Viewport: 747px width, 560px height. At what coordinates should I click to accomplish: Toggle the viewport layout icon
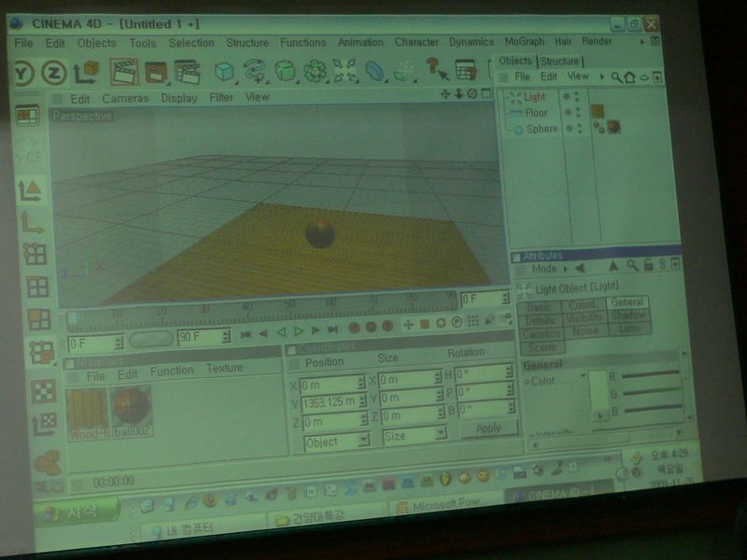[27, 116]
